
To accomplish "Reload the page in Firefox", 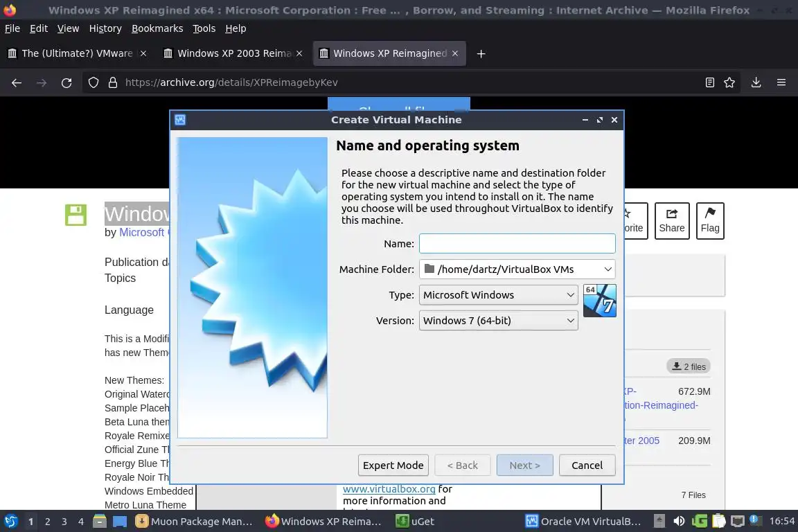I will pos(66,82).
